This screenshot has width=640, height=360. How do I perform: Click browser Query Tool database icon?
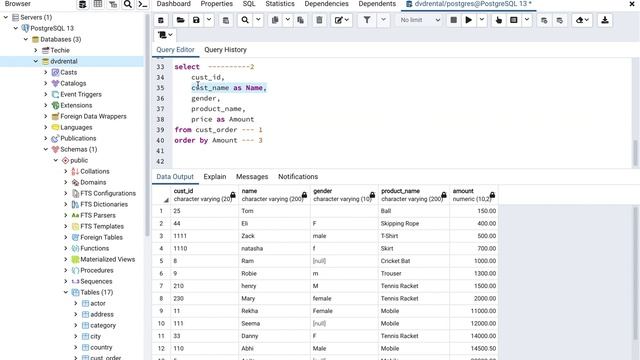[83, 4]
